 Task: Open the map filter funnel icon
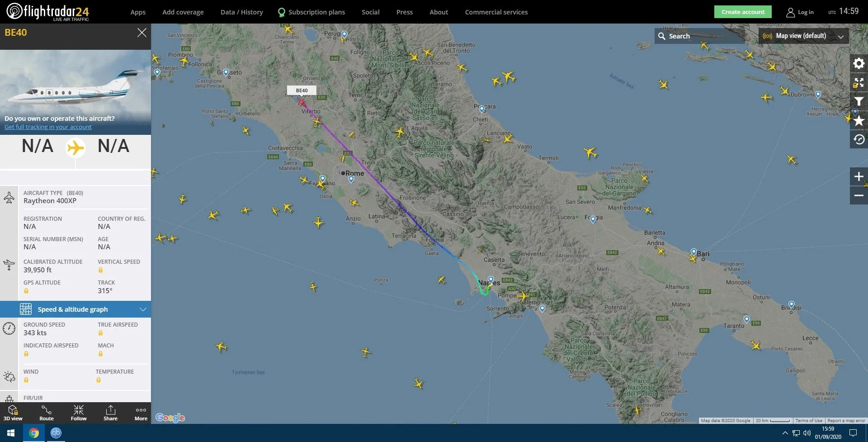(859, 101)
